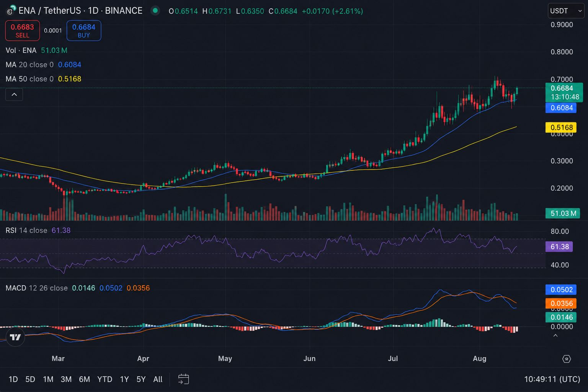
Task: Click the 0.0001 spread value
Action: 53,31
